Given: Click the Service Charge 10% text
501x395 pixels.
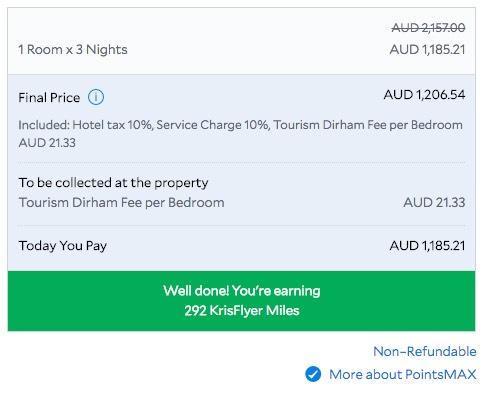Looking at the screenshot, I should click(213, 125).
